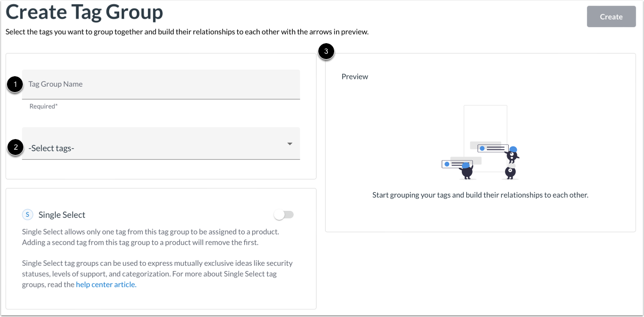Image resolution: width=644 pixels, height=317 pixels.
Task: Click the Create button
Action: click(x=611, y=17)
